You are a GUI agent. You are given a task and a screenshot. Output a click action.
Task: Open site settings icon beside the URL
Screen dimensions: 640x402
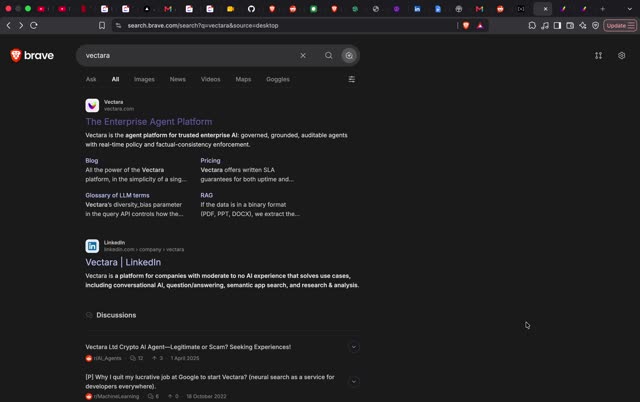(x=118, y=25)
